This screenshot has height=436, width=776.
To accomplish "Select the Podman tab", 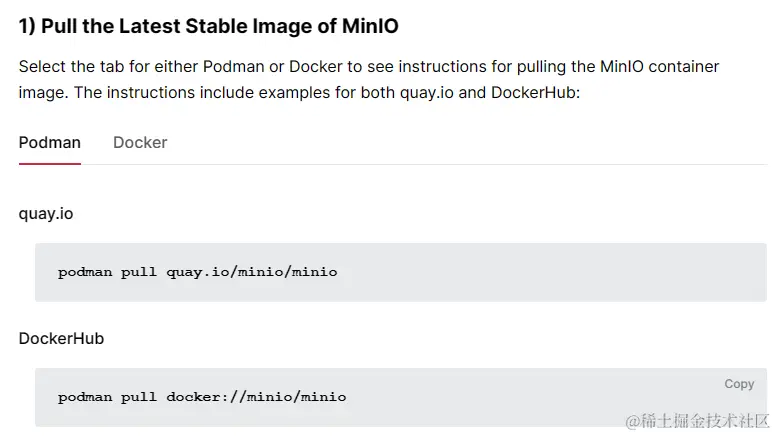I will pos(50,143).
